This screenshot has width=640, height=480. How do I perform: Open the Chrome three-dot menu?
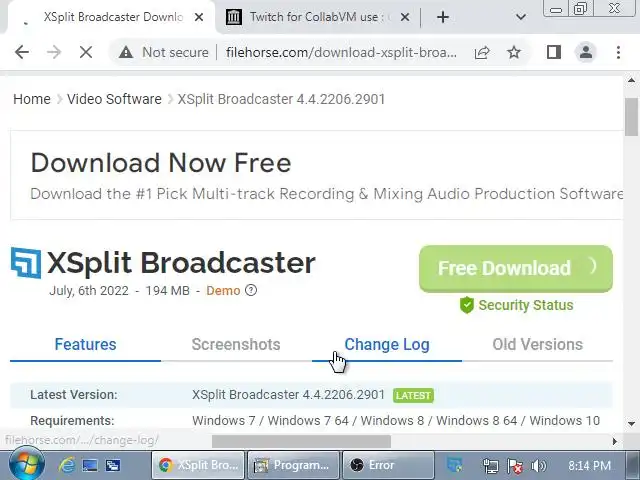[618, 52]
